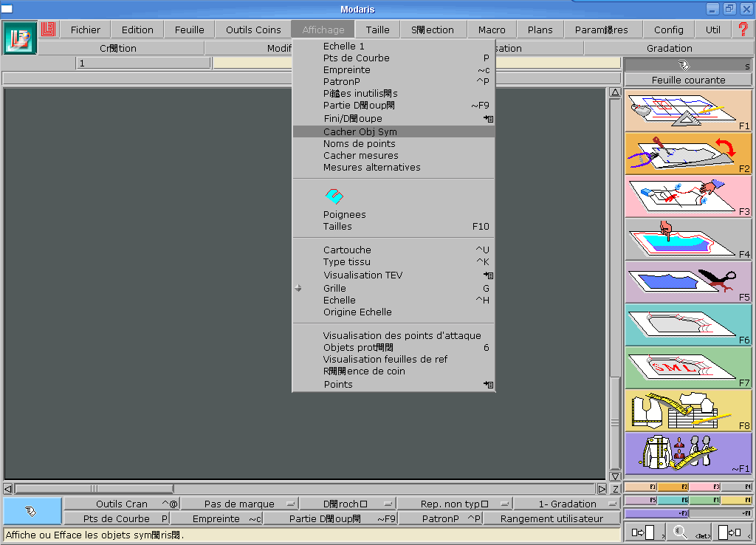Click the Feuille courante button

click(x=688, y=80)
